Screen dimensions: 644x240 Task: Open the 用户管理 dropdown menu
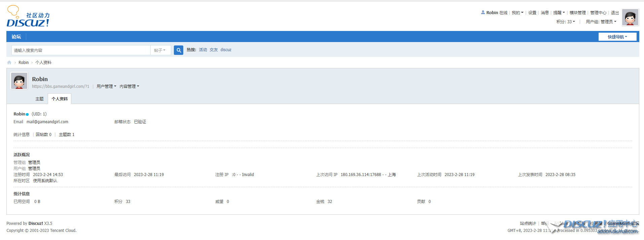point(106,87)
